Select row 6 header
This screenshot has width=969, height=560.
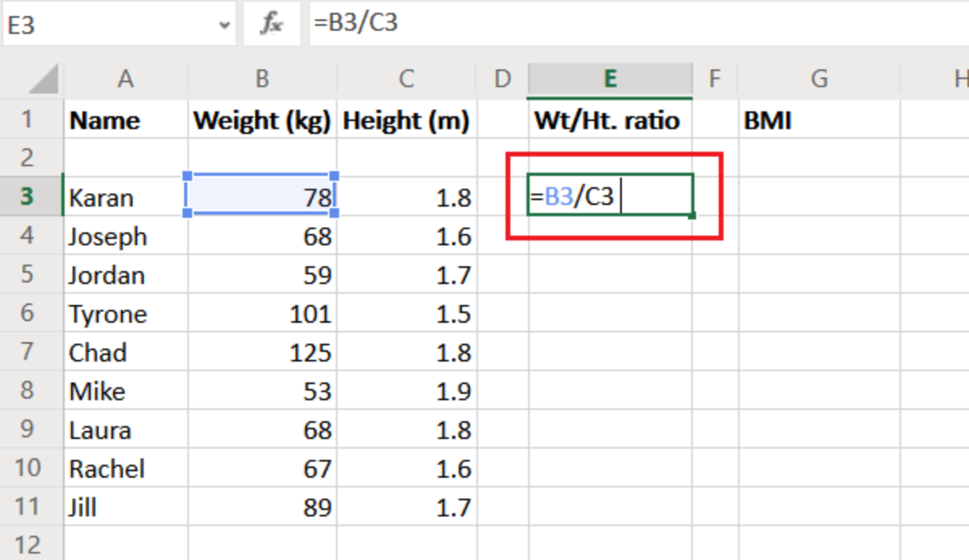(x=31, y=313)
